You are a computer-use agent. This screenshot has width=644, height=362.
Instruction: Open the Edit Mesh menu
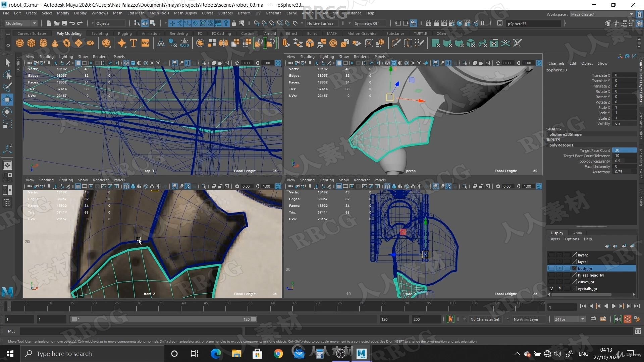(136, 13)
